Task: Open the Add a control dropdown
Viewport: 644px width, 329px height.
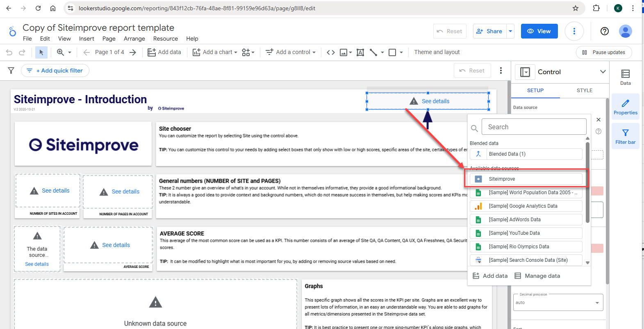Action: pyautogui.click(x=291, y=52)
